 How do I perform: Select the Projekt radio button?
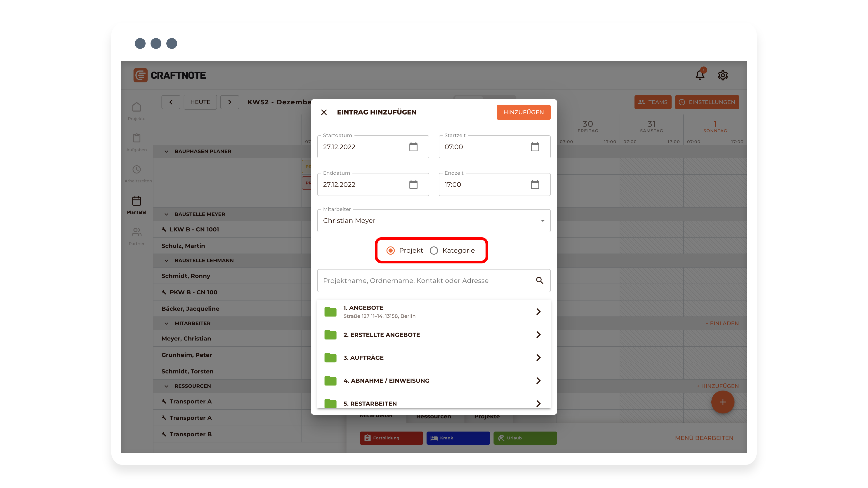391,251
